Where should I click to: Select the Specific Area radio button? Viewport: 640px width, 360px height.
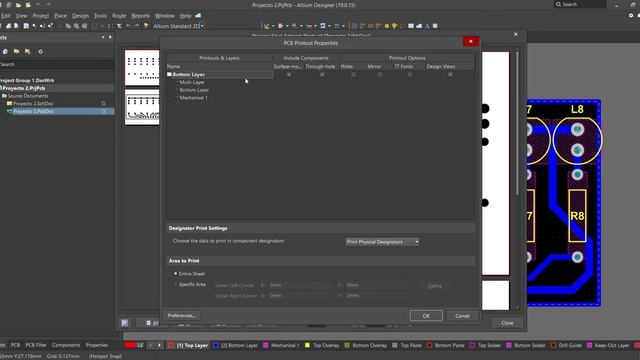[176, 284]
